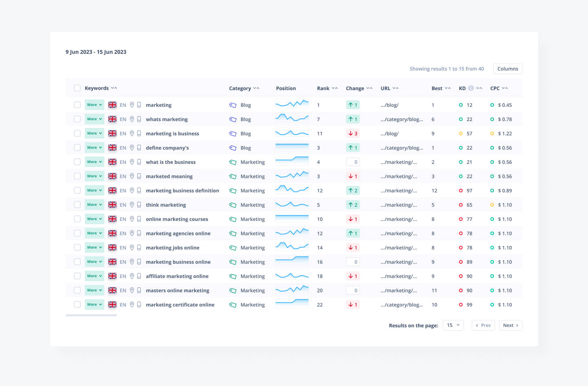Click the Marketing tag icon for 'marketed meaning'
This screenshot has height=386, width=588.
(x=233, y=176)
